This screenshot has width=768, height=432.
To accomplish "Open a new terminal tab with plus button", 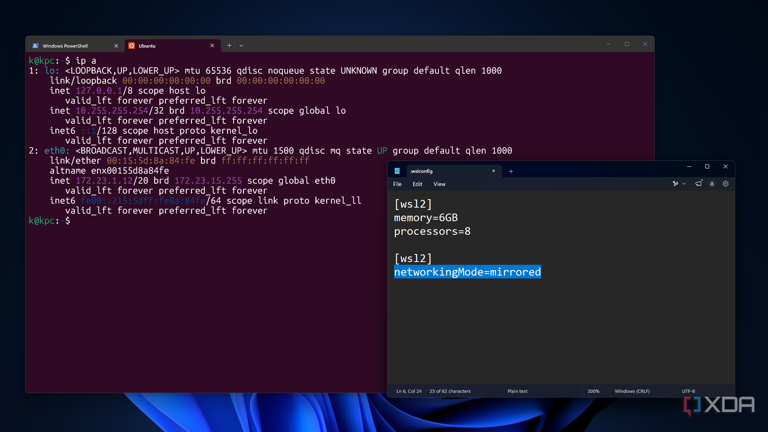I will point(229,46).
